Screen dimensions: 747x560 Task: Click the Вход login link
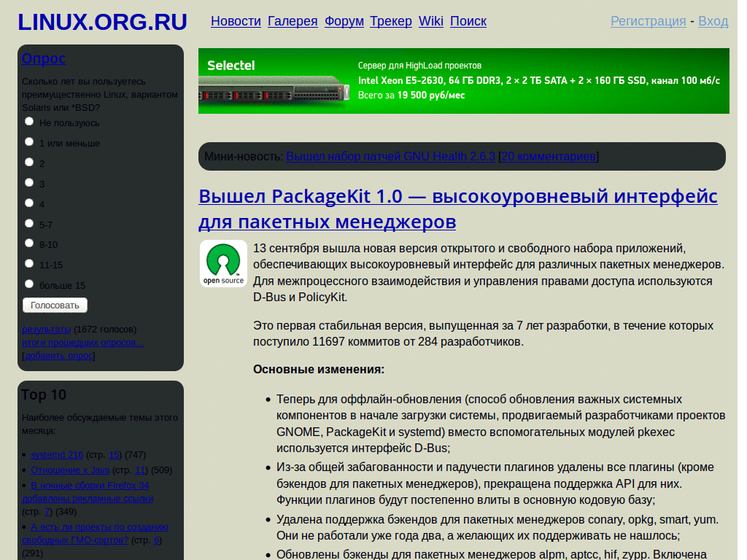(x=713, y=21)
